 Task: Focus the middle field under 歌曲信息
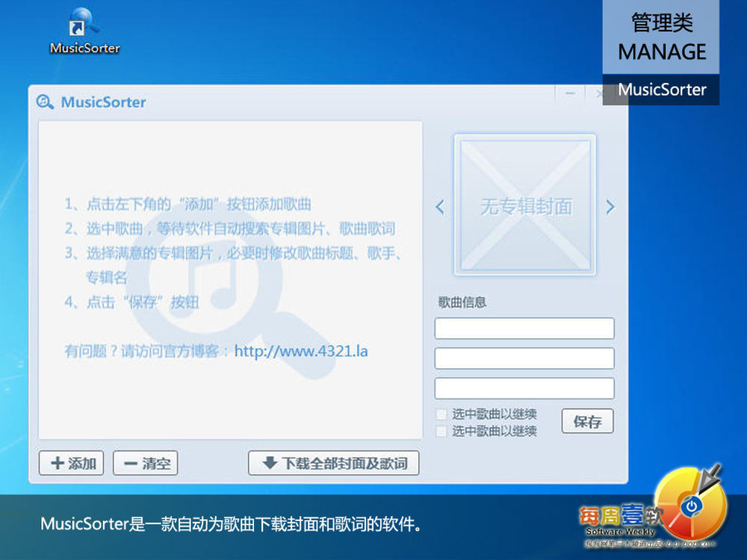tap(524, 358)
